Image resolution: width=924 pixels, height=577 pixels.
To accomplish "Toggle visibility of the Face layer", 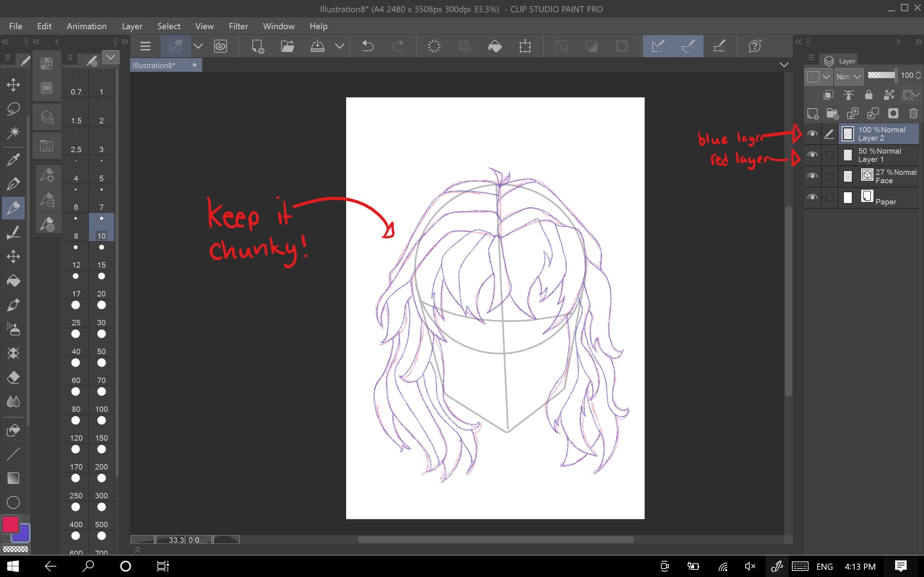I will (x=812, y=176).
